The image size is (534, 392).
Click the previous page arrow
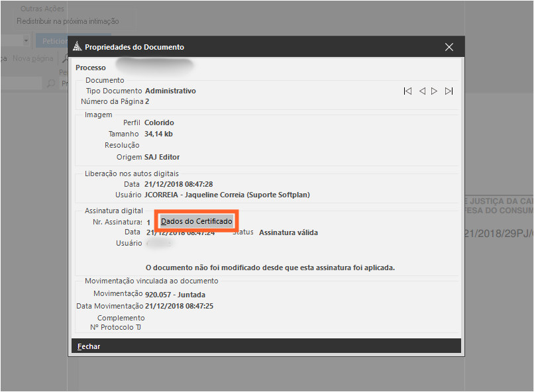[422, 91]
